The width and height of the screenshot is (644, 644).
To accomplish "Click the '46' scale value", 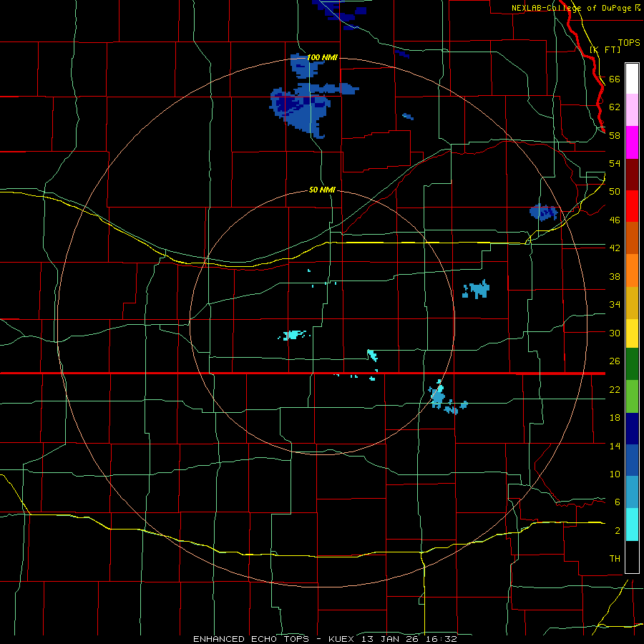I will tap(615, 220).
